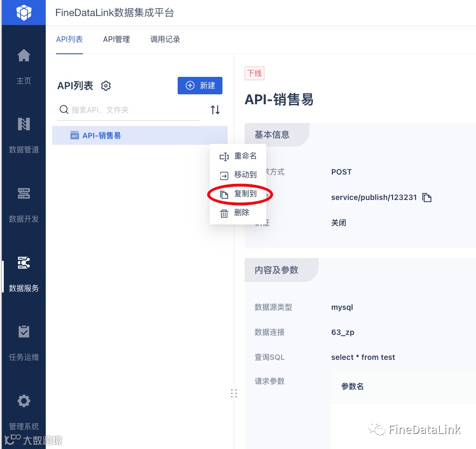Click the search magnifier icon
This screenshot has height=449, width=476.
[x=64, y=109]
